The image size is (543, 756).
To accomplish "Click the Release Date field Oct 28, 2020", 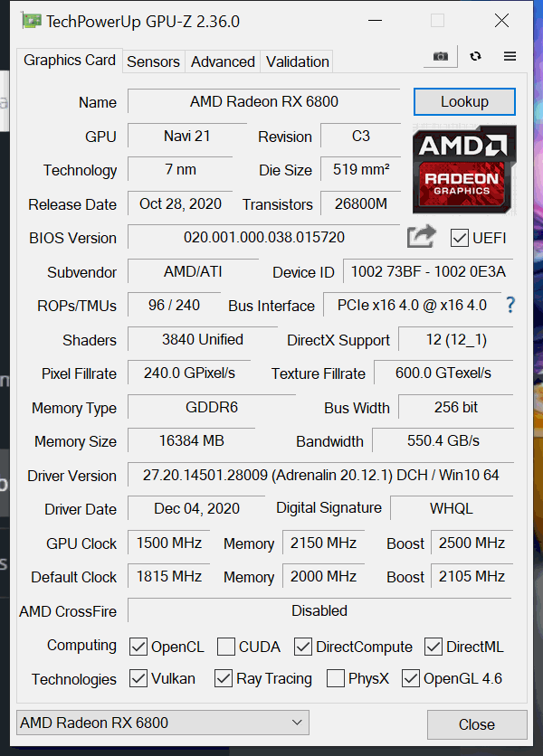I will [180, 204].
